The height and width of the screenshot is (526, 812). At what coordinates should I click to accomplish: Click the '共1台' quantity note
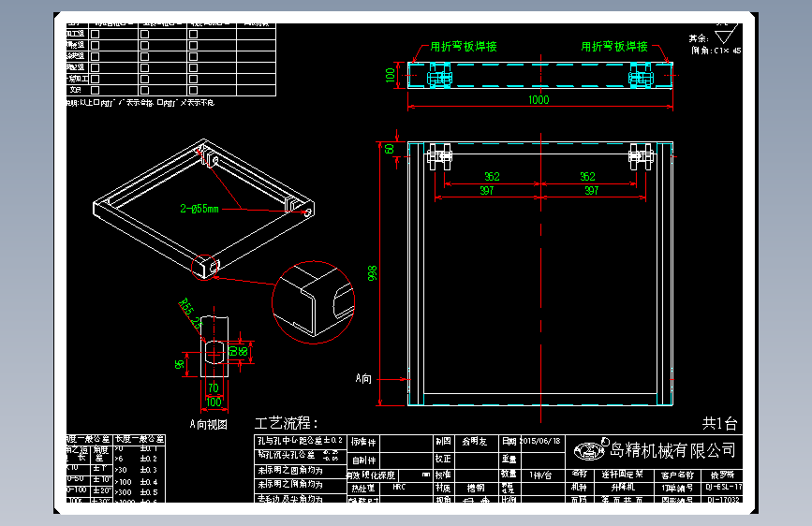point(720,423)
